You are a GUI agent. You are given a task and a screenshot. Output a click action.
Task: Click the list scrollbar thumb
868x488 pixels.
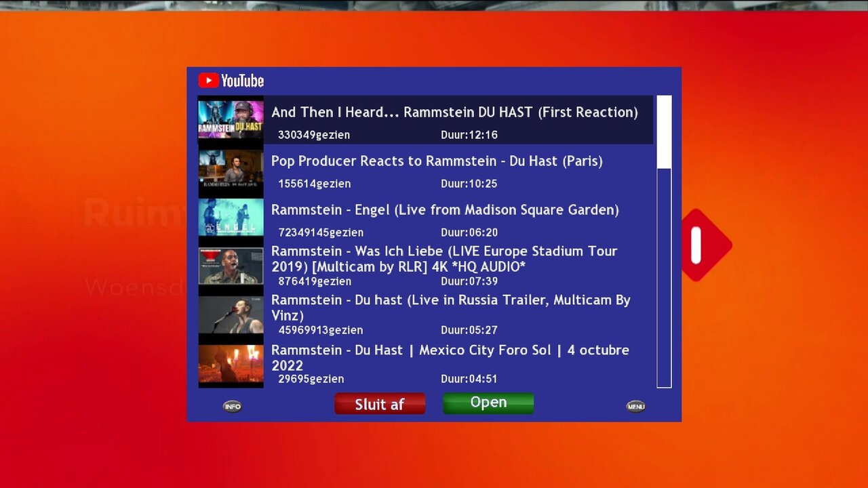[x=664, y=131]
